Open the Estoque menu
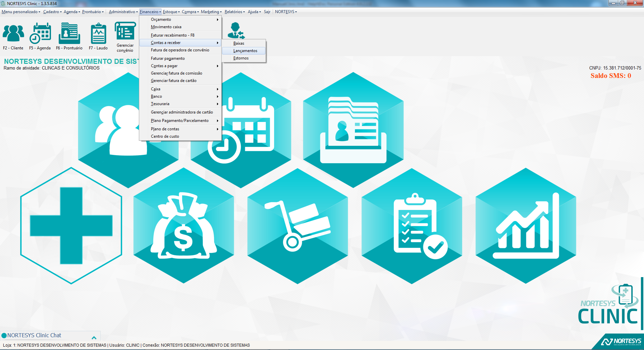 coord(171,12)
